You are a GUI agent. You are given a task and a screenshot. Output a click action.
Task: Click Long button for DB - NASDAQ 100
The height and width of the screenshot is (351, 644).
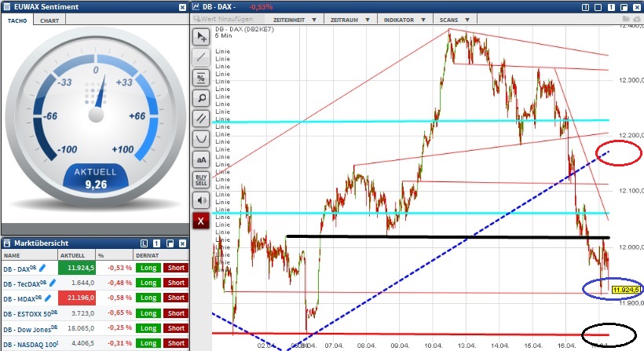pyautogui.click(x=148, y=343)
